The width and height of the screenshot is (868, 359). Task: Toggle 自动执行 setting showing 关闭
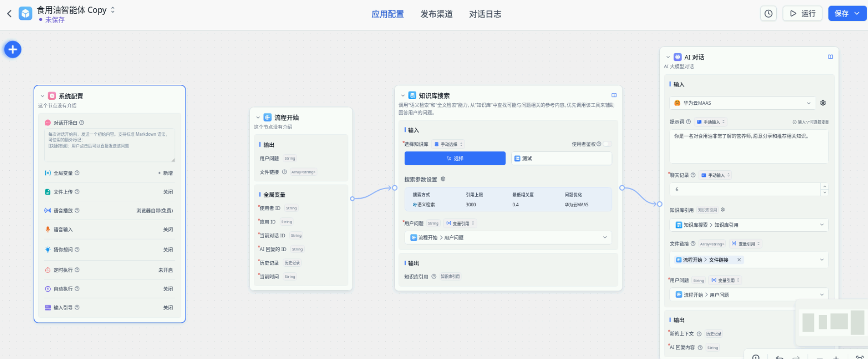point(168,289)
